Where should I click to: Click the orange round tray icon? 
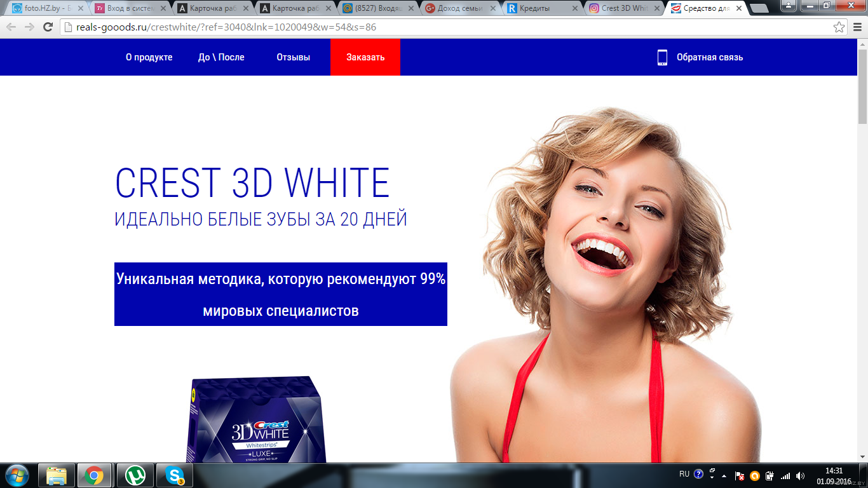[x=755, y=475]
